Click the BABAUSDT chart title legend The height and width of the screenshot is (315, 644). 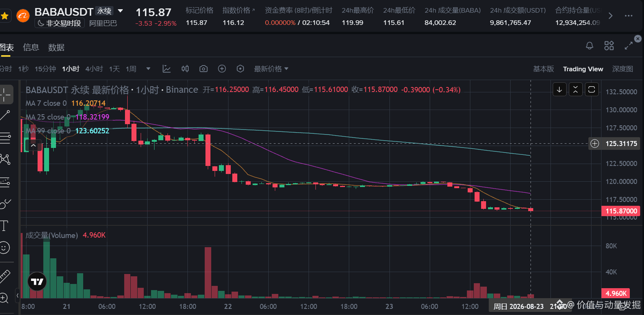pyautogui.click(x=112, y=90)
